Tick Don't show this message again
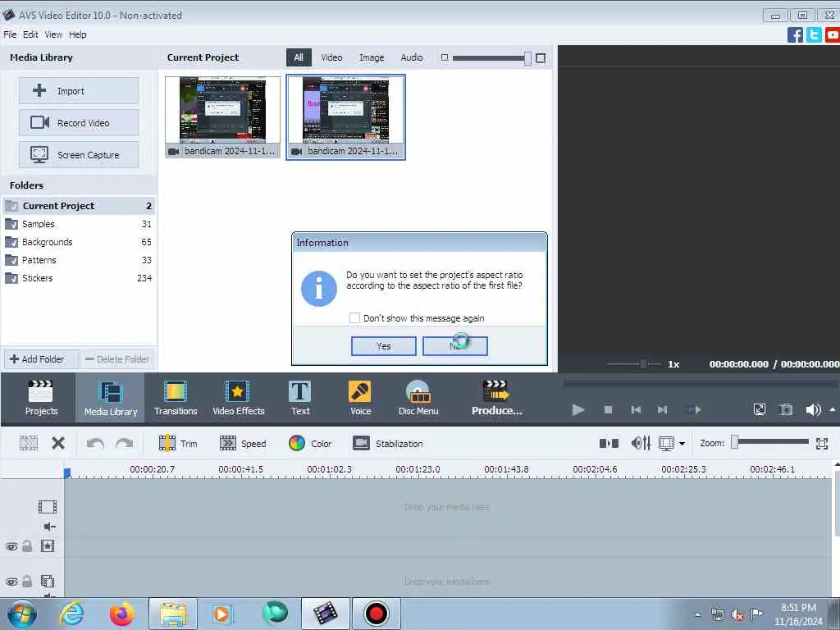 pos(354,317)
